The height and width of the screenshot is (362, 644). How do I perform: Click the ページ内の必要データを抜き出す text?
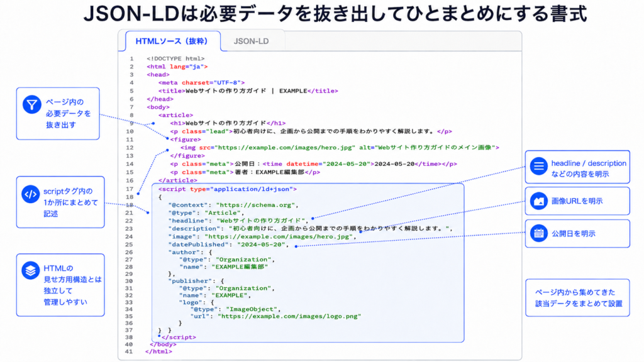[68, 113]
